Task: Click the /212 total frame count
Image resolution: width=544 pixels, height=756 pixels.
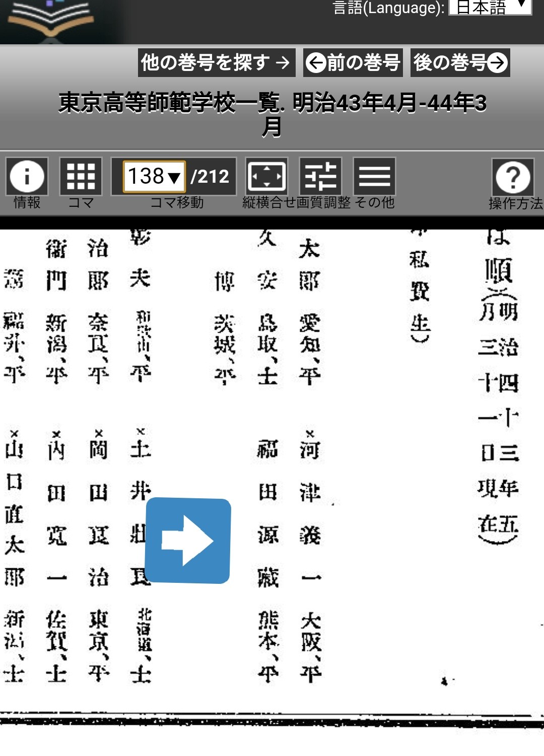Action: pyautogui.click(x=210, y=176)
